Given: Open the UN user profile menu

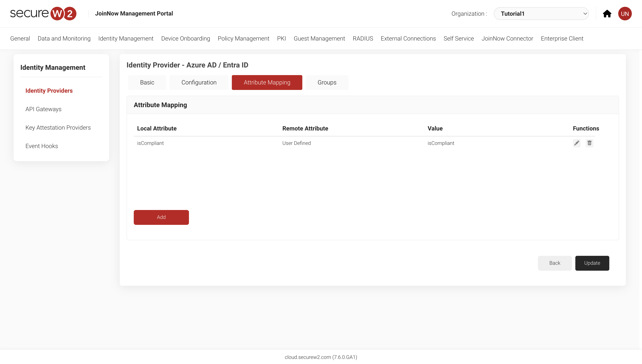Looking at the screenshot, I should coord(625,14).
